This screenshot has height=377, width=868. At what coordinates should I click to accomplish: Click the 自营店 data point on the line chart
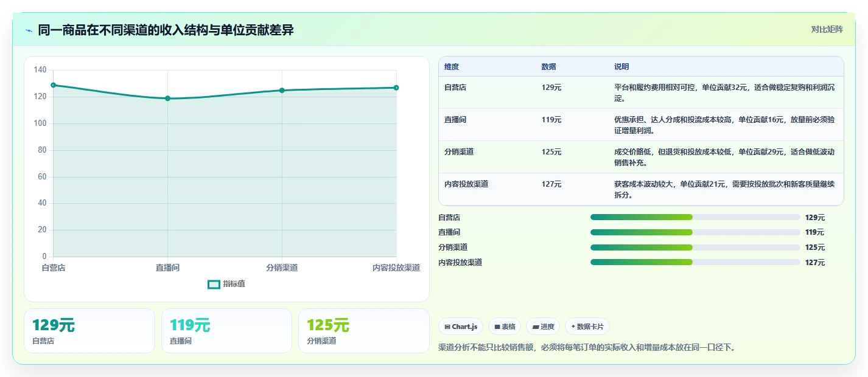(54, 85)
